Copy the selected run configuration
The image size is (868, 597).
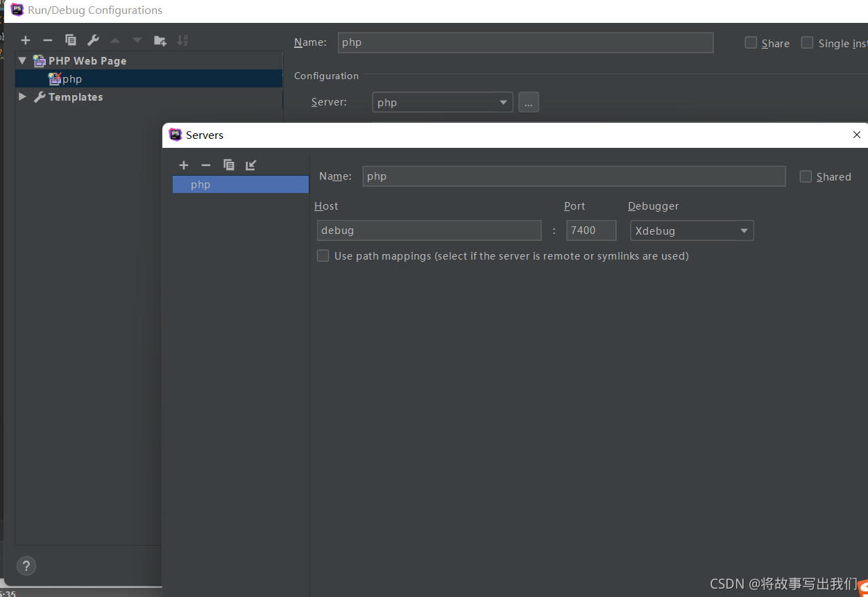71,40
